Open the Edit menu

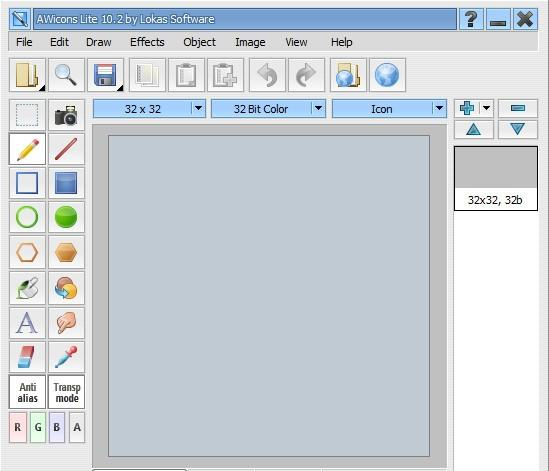tap(59, 42)
